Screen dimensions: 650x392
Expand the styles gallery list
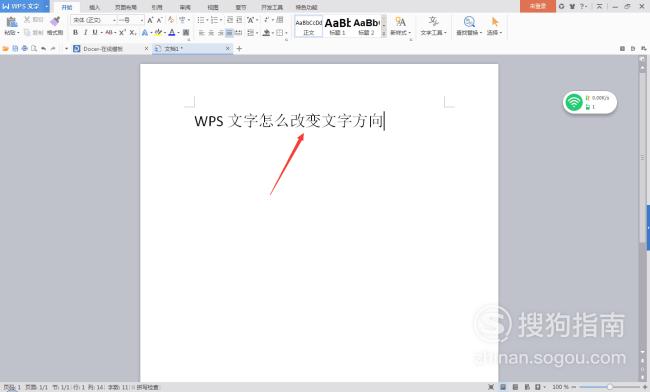[383, 33]
